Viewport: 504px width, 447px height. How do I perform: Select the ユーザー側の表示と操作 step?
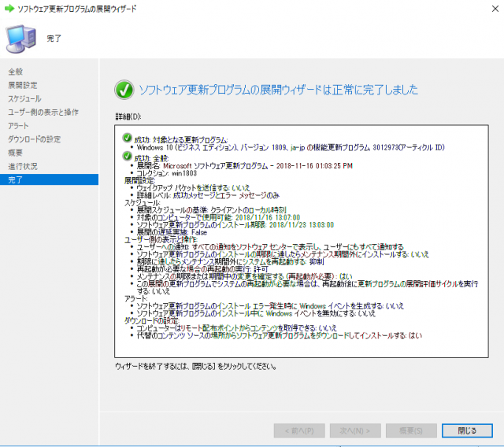pyautogui.click(x=43, y=112)
